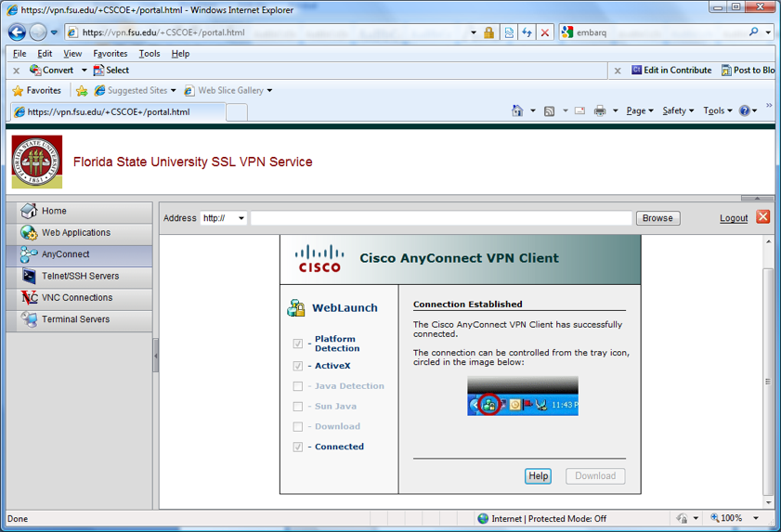The height and width of the screenshot is (532, 781).
Task: Click the Read Mail icon
Action: [579, 110]
